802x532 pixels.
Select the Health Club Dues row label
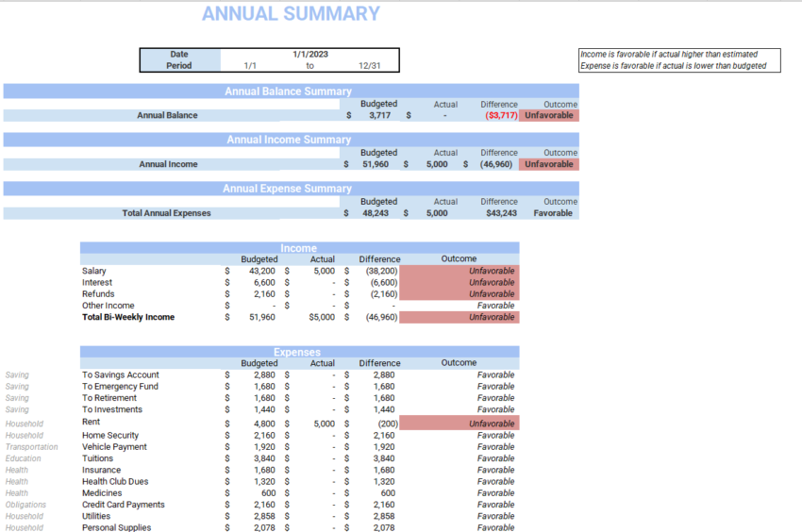pyautogui.click(x=116, y=482)
